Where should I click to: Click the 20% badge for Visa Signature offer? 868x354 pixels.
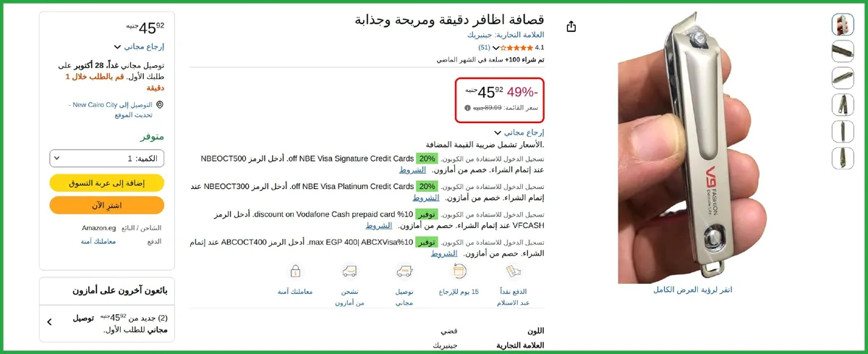pyautogui.click(x=427, y=159)
